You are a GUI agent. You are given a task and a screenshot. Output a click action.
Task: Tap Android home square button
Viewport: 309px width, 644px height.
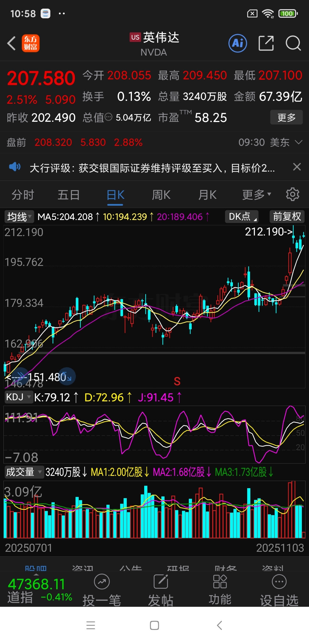click(x=154, y=625)
